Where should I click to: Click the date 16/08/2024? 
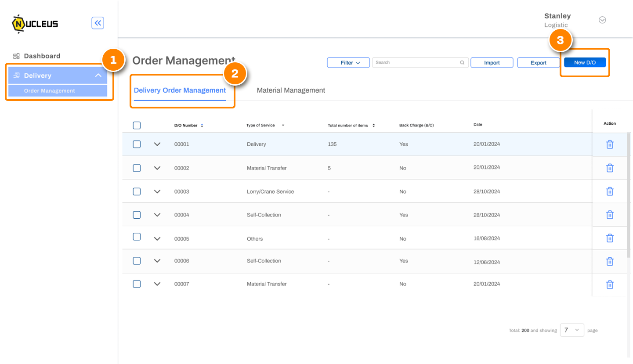(x=487, y=238)
